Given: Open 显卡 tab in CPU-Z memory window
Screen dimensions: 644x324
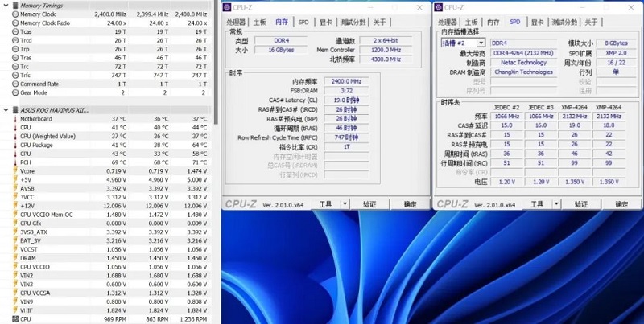Looking at the screenshot, I should [x=325, y=23].
